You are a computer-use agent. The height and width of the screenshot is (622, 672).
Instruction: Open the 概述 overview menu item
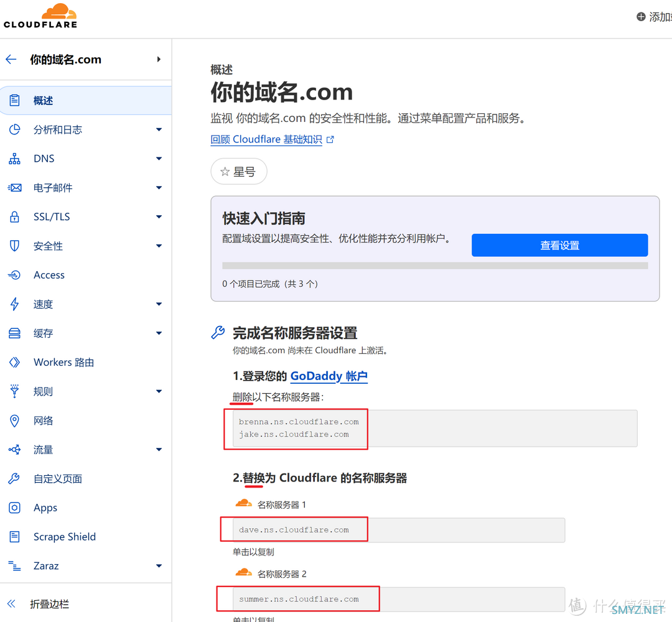coord(86,100)
